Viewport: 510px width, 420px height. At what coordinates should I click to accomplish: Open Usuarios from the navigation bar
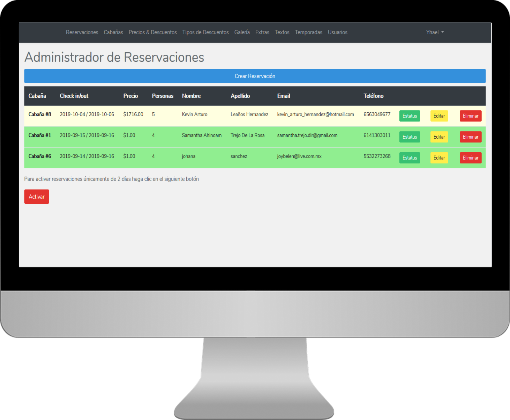point(338,32)
